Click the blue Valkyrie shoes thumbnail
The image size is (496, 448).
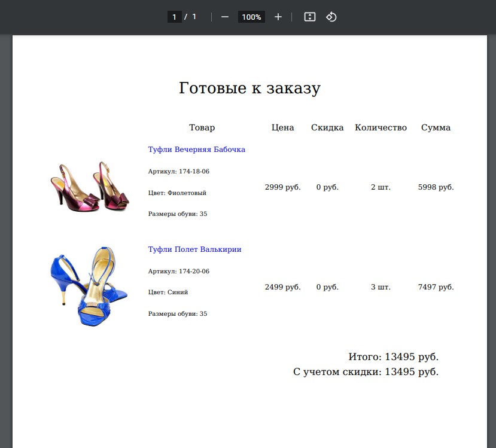click(x=89, y=287)
